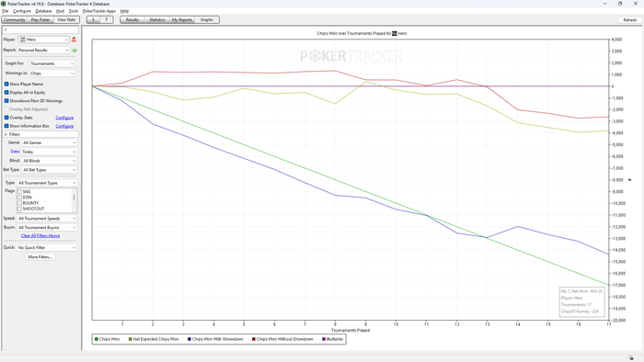The width and height of the screenshot is (644, 362).
Task: Open the Blind filter dropdown
Action: (x=50, y=161)
